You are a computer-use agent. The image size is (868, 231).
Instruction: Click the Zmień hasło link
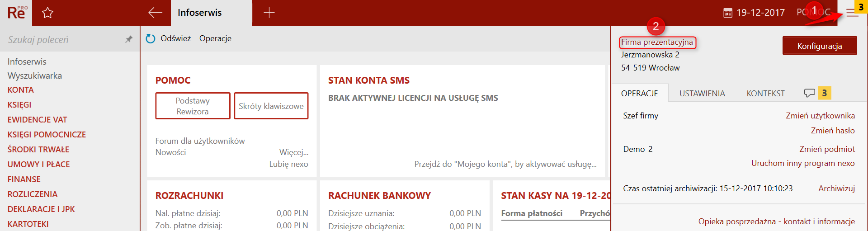(x=833, y=131)
